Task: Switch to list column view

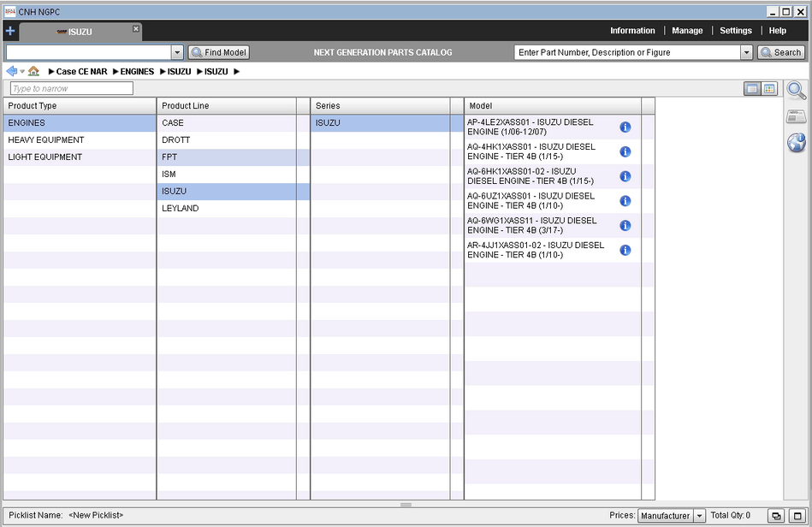Action: (x=752, y=89)
